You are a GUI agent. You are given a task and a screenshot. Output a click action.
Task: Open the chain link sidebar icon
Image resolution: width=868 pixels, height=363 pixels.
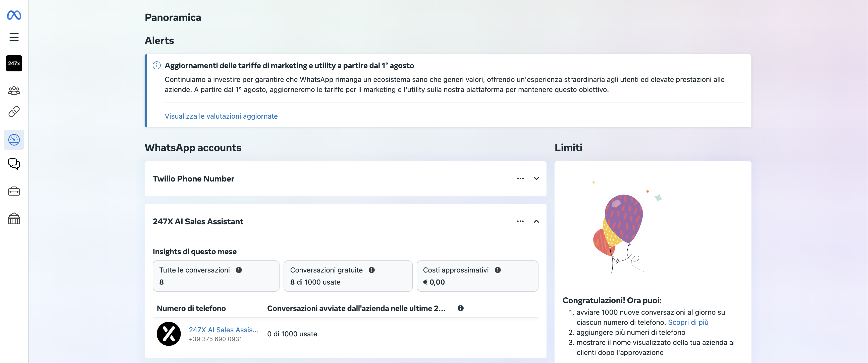[14, 112]
